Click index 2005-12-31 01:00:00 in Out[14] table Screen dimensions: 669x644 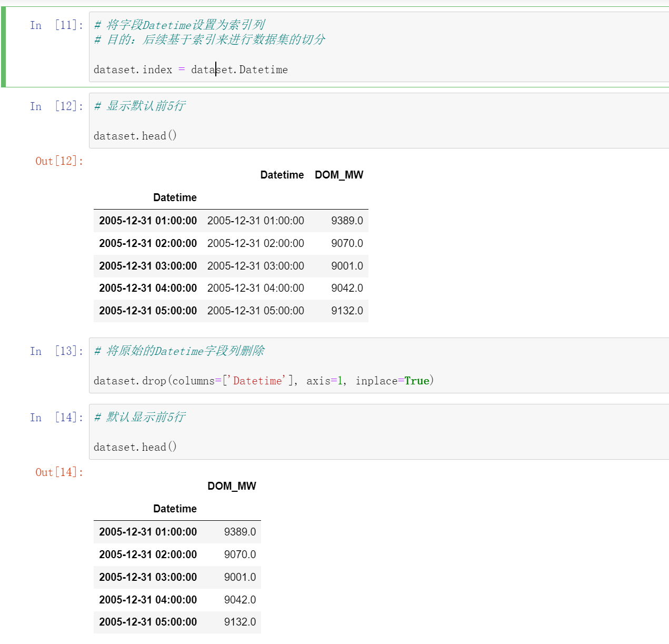pos(148,532)
